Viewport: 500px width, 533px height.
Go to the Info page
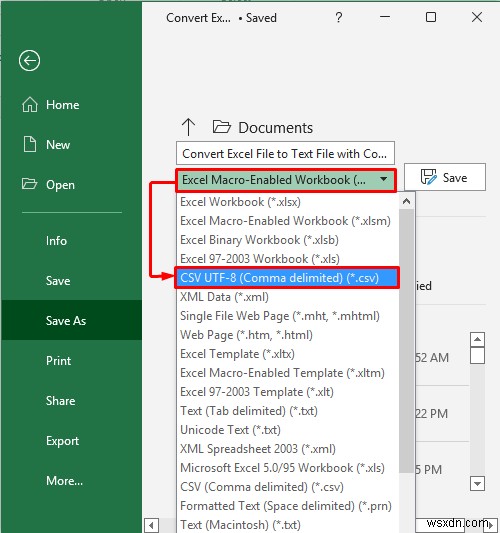(x=71, y=241)
